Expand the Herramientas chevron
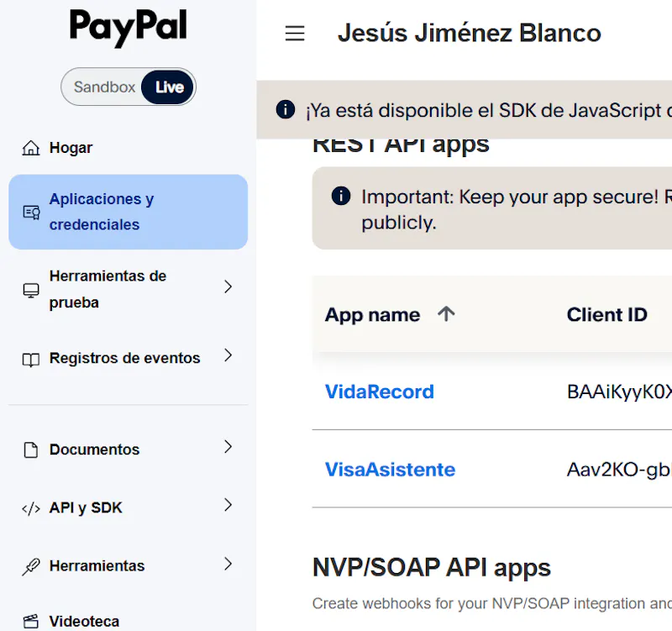Image resolution: width=672 pixels, height=631 pixels. tap(228, 564)
